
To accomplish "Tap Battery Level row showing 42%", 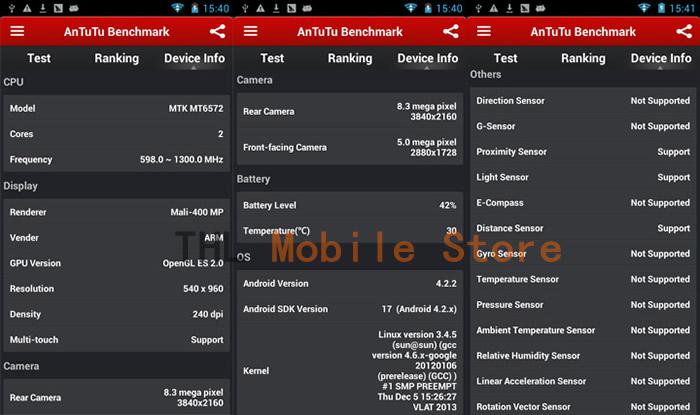I will (350, 205).
